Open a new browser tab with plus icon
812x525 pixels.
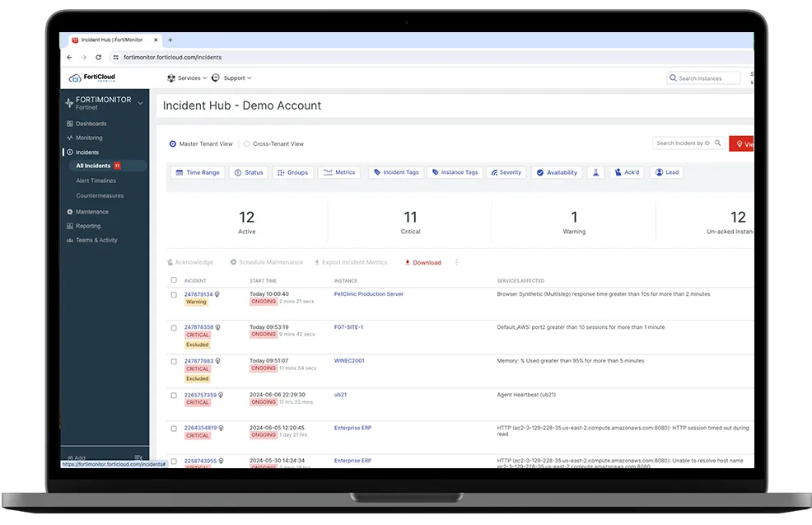[170, 40]
